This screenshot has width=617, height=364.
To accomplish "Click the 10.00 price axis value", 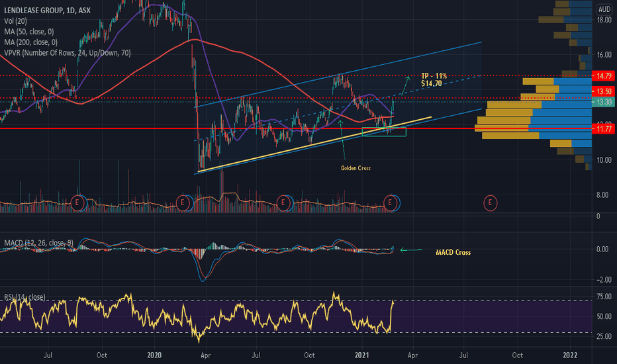I will 604,159.
